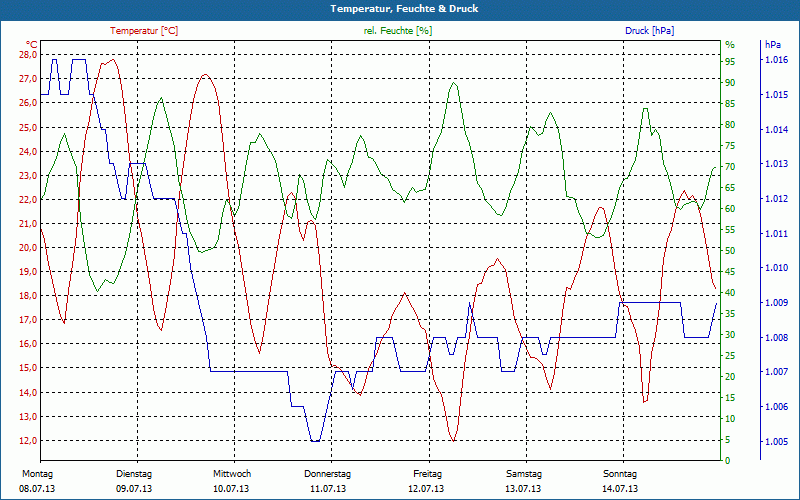Screen dimensions: 800x500
Task: Click the 25,0 temperature axis value
Action: coord(28,127)
